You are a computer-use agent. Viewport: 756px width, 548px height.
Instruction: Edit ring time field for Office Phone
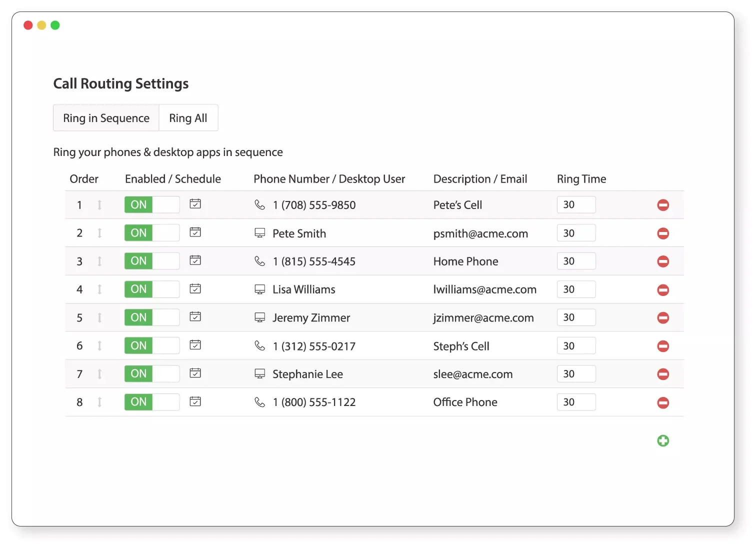click(576, 402)
